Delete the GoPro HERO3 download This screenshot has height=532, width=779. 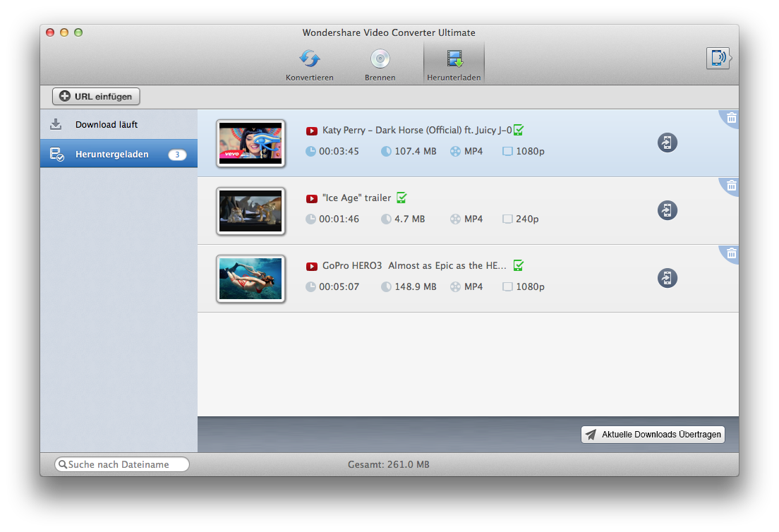click(x=731, y=254)
